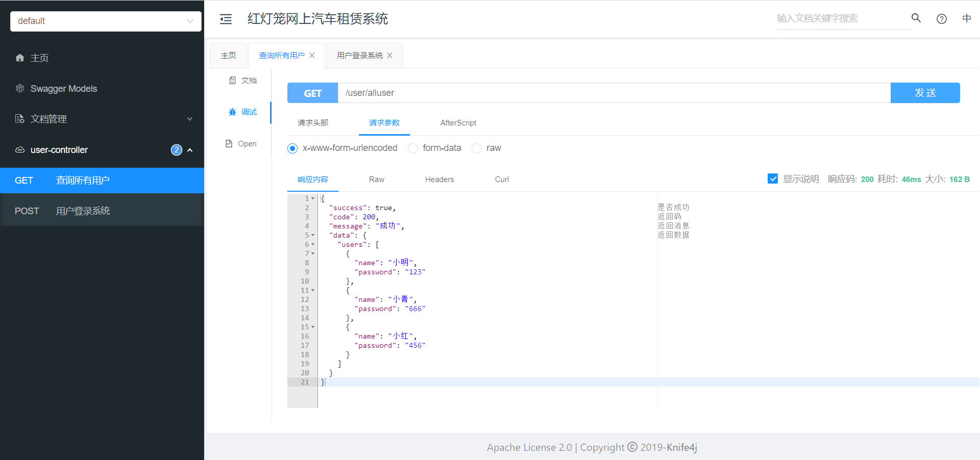This screenshot has height=460, width=980.
Task: Expand the 文档管理 menu chevron
Action: click(189, 119)
